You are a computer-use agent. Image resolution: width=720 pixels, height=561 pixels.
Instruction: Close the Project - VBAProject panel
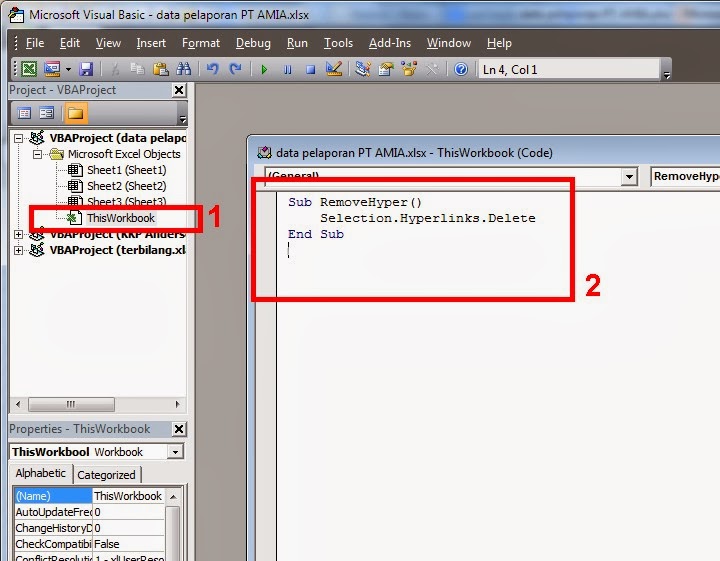point(179,90)
